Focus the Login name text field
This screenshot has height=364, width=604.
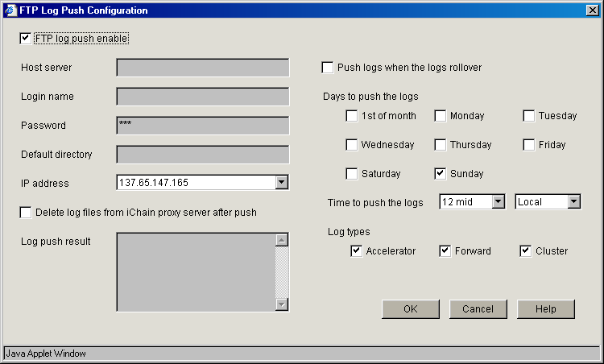click(202, 97)
